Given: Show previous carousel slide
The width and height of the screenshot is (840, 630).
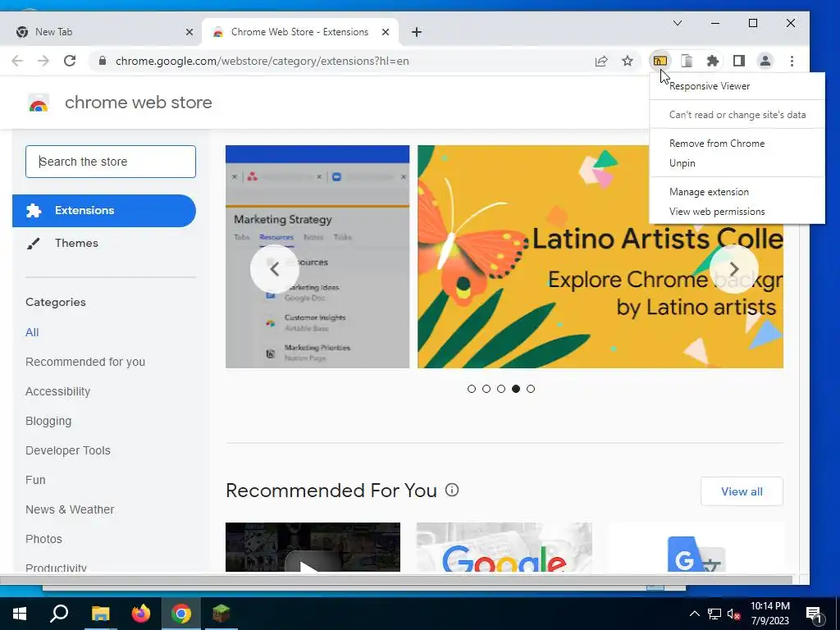Looking at the screenshot, I should [274, 269].
